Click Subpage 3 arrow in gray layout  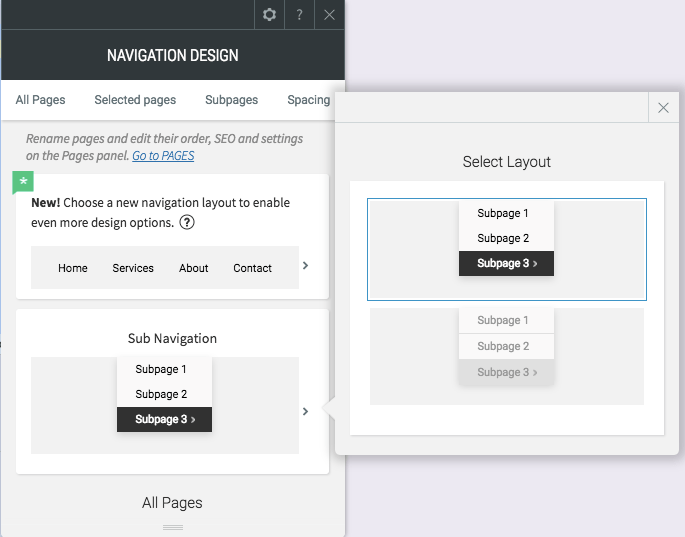506,372
